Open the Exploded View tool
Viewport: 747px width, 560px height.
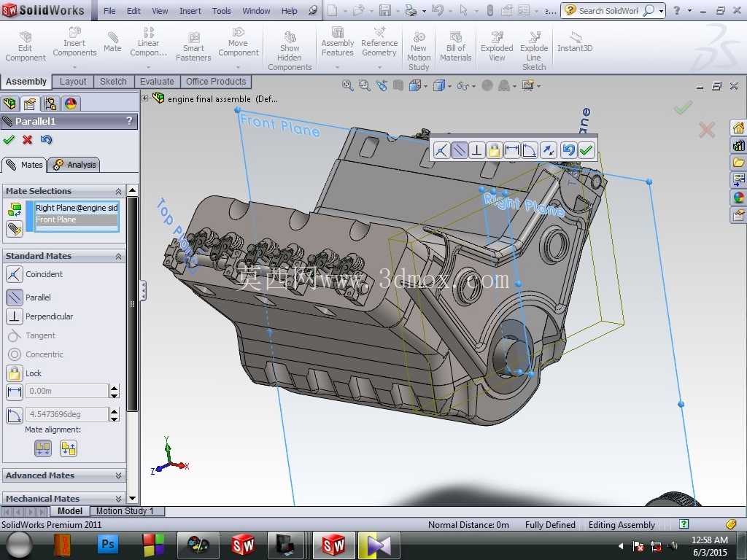click(x=496, y=47)
